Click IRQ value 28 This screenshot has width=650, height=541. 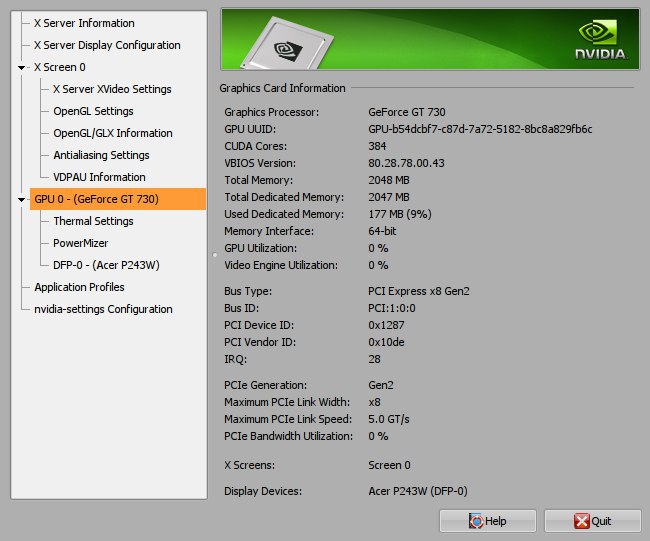pyautogui.click(x=374, y=359)
